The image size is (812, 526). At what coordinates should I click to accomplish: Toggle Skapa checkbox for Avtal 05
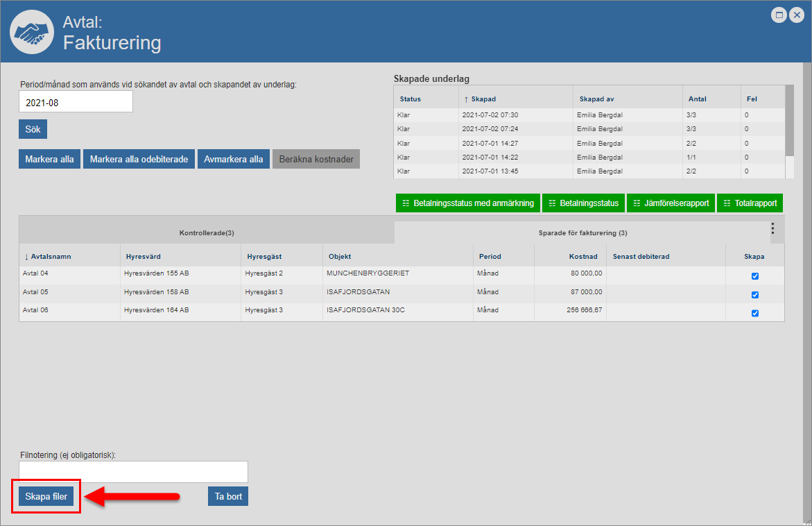click(x=755, y=295)
